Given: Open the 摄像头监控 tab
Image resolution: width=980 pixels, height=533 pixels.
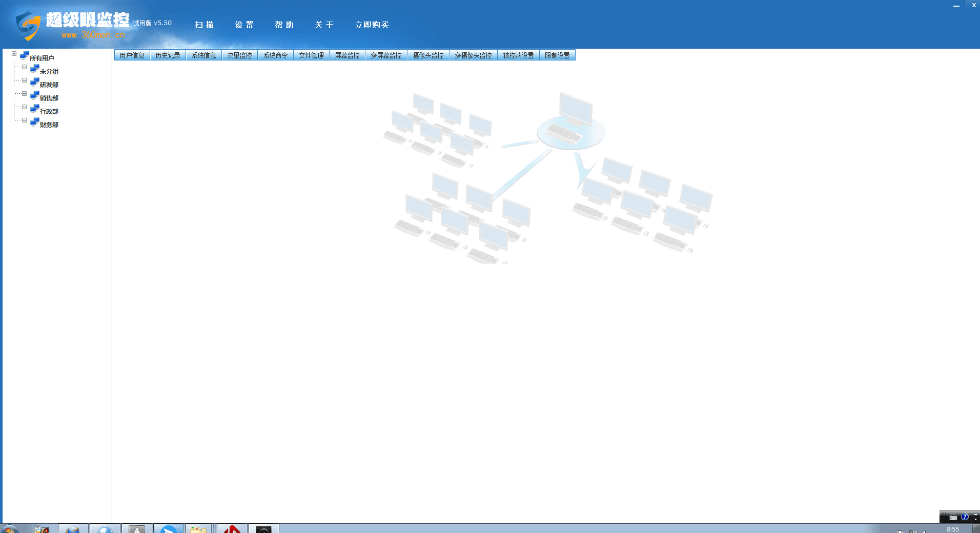Looking at the screenshot, I should pos(428,55).
